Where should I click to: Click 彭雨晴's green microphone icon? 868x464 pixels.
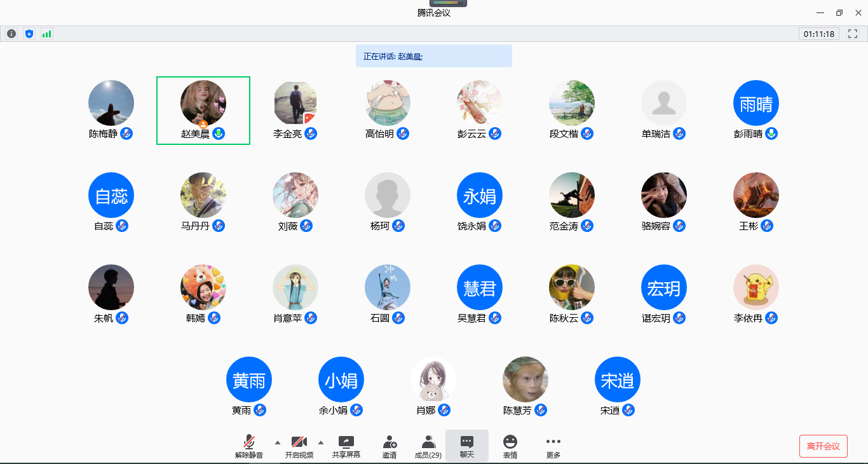tap(771, 133)
